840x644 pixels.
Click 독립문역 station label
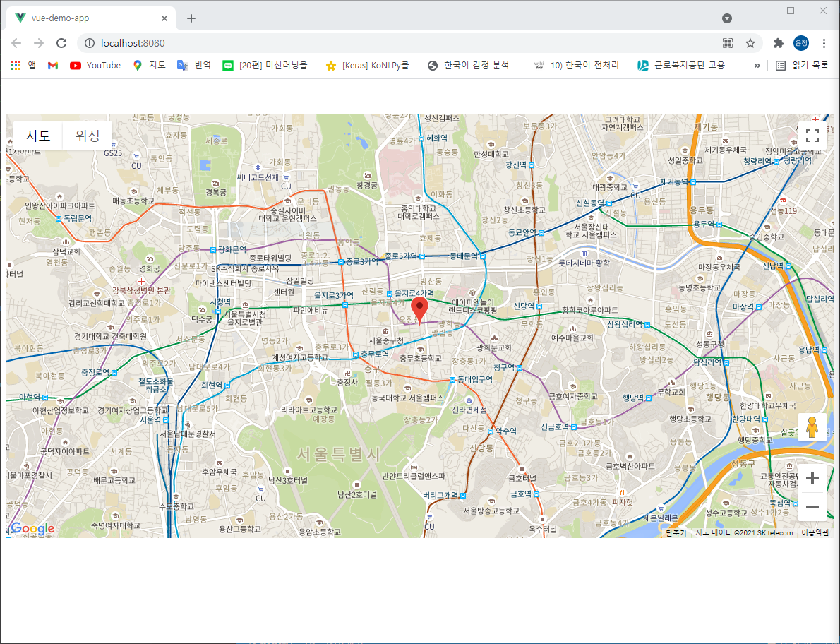point(78,219)
